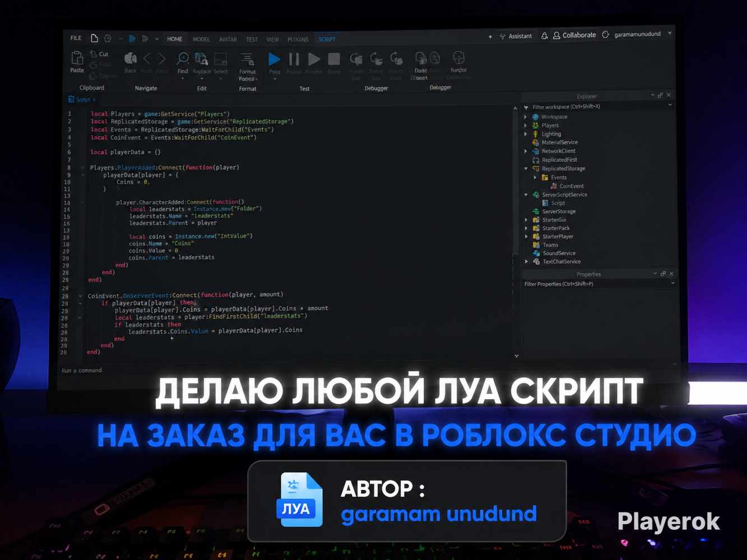Click the small blue play icon in the quick access bar
The height and width of the screenshot is (560, 747).
132,39
